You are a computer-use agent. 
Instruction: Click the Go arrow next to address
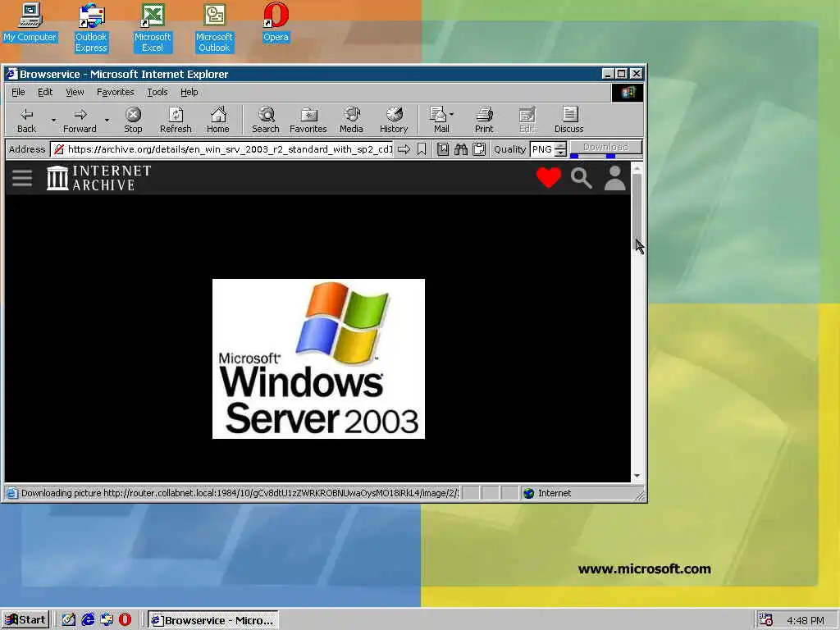[x=404, y=149]
